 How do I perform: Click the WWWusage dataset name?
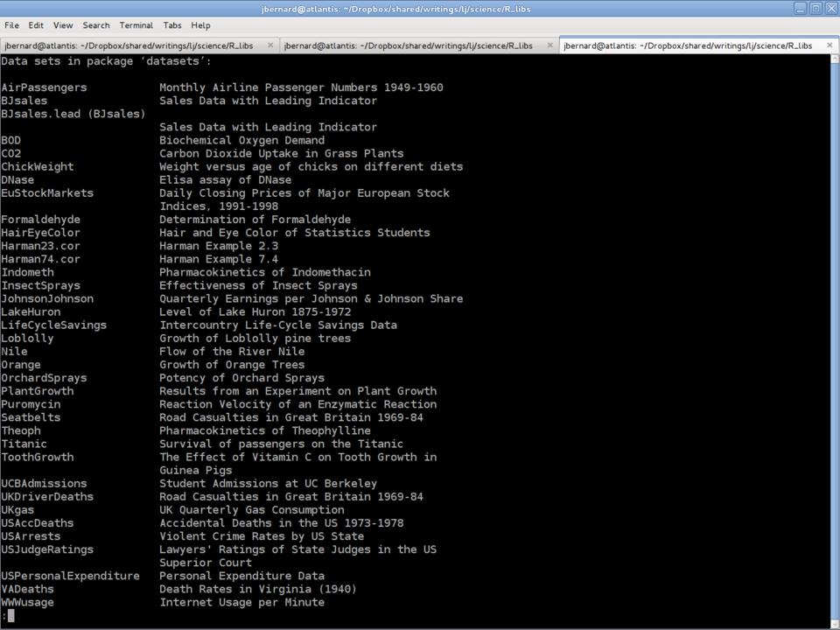coord(27,602)
